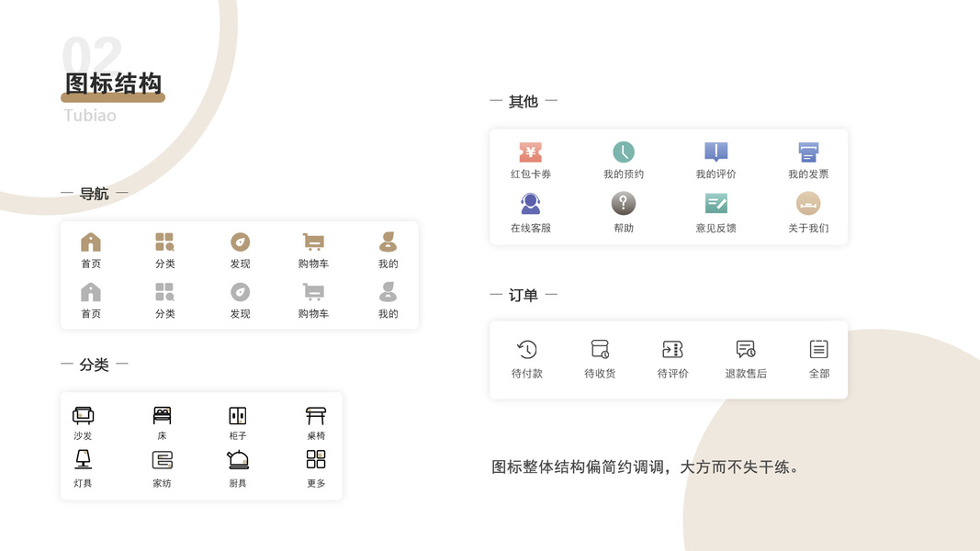
Task: Click the gray 购物车 cart icon
Action: pos(313,292)
